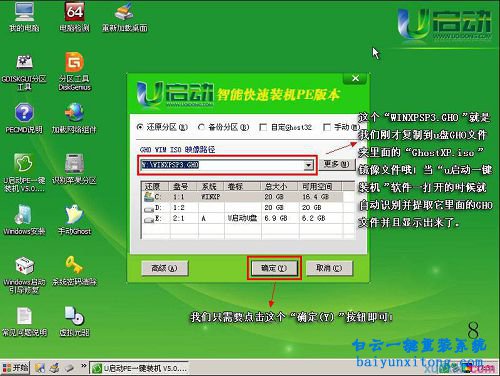Launch GDISKGUI分区工具 icon
The height and width of the screenshot is (376, 500).
coord(24,73)
